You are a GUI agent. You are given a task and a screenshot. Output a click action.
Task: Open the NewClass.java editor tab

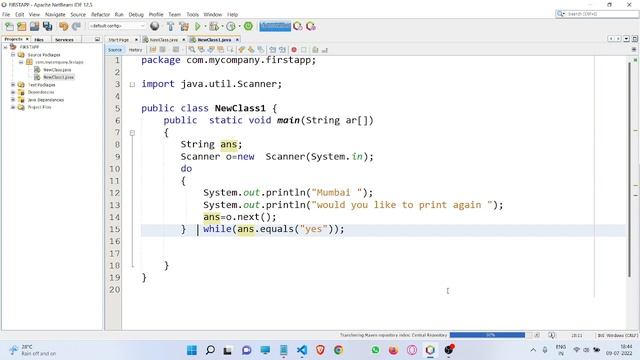coord(163,40)
